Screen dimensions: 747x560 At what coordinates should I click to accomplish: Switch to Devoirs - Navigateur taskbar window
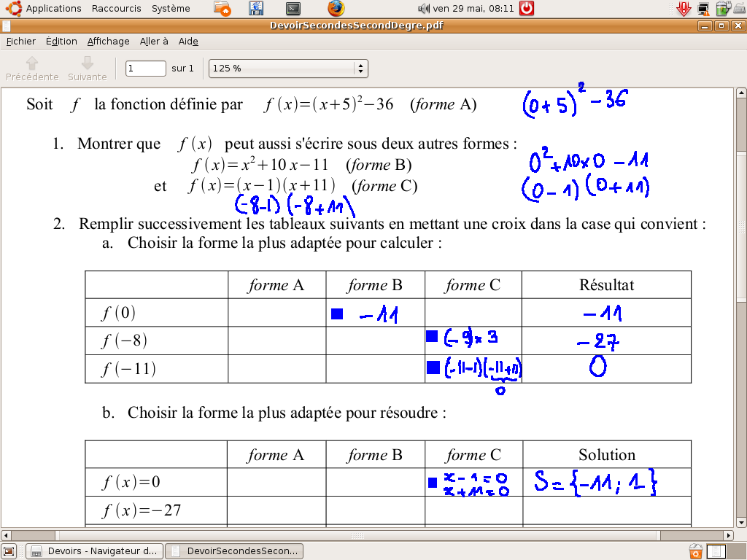pos(94,551)
